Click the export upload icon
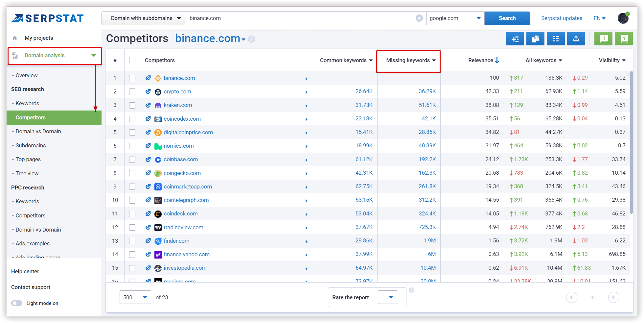Screen dimensions: 644x323 [576, 39]
